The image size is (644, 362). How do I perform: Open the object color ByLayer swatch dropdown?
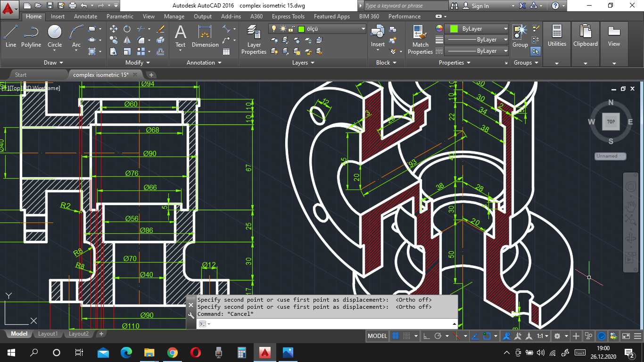click(x=477, y=29)
